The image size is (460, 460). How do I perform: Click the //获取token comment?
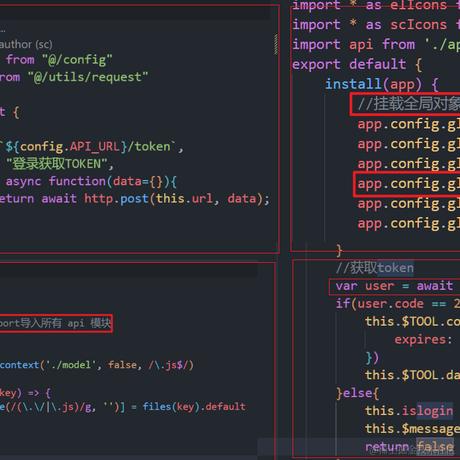coord(375,268)
